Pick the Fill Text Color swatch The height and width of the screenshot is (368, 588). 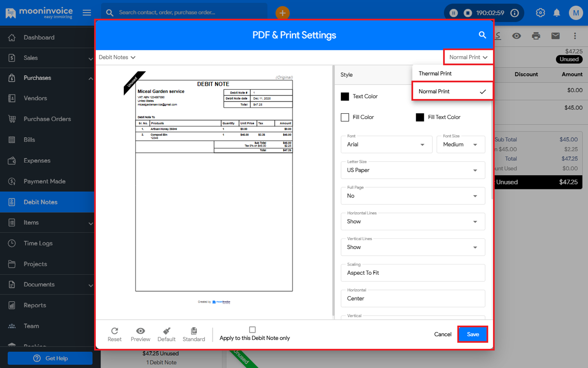click(420, 117)
